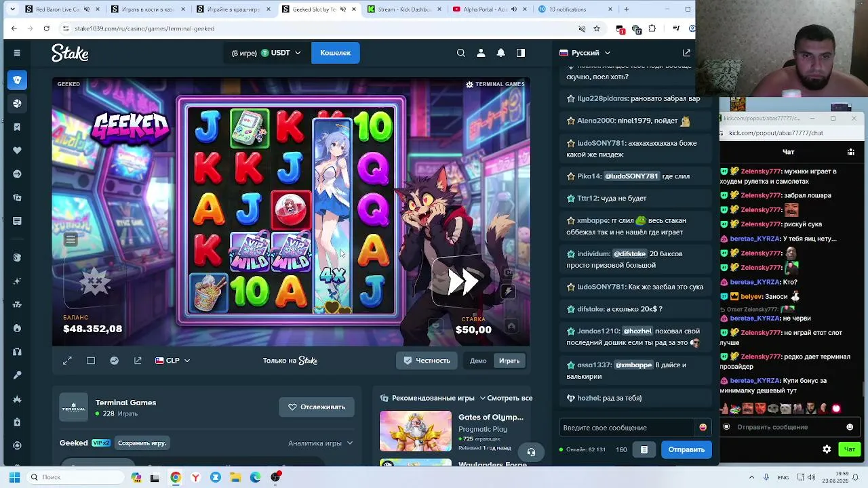This screenshot has width=868, height=488.
Task: Open Kick chat emote picker
Action: point(850,427)
